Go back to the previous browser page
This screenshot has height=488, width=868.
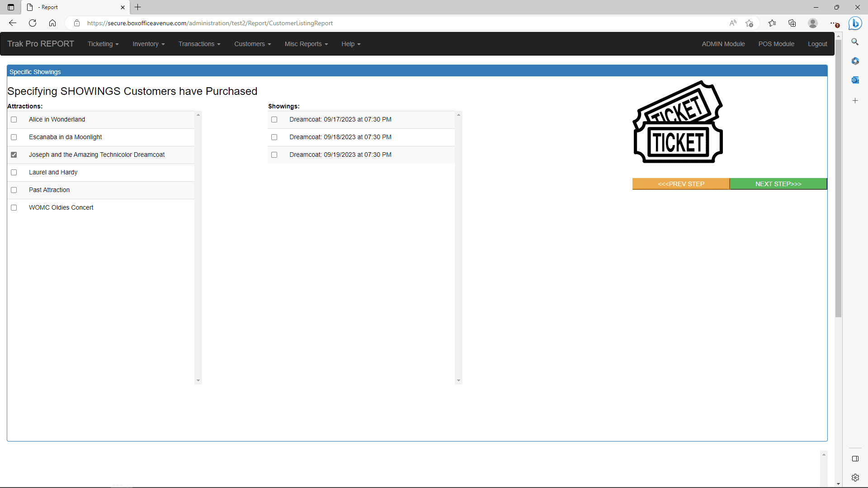(13, 23)
